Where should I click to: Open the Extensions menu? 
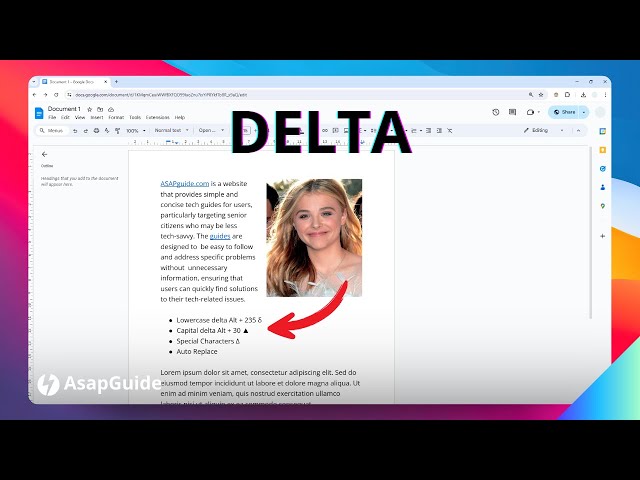158,118
